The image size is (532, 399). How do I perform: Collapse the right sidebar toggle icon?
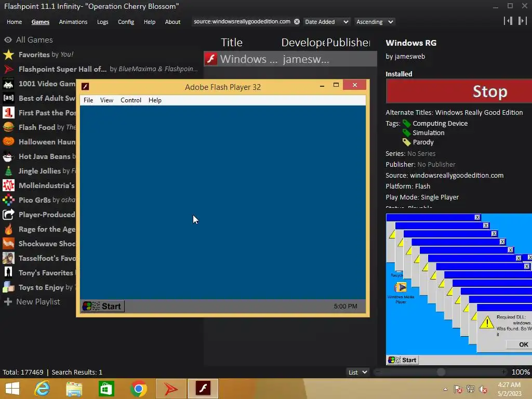pos(522,21)
